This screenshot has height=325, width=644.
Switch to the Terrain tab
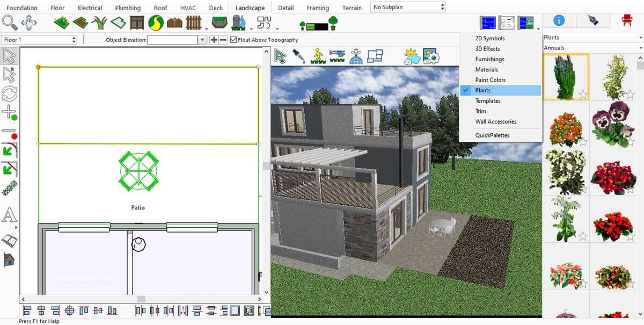pyautogui.click(x=352, y=8)
